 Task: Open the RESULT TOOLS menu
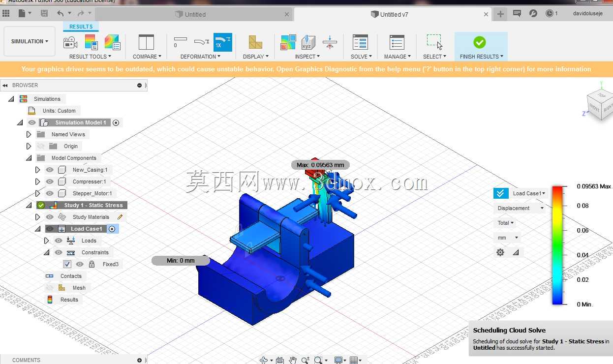(90, 57)
